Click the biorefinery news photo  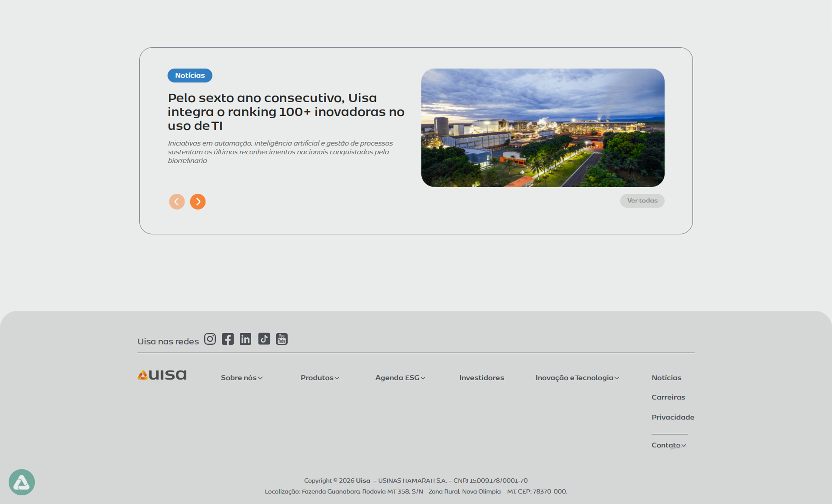[x=542, y=128]
